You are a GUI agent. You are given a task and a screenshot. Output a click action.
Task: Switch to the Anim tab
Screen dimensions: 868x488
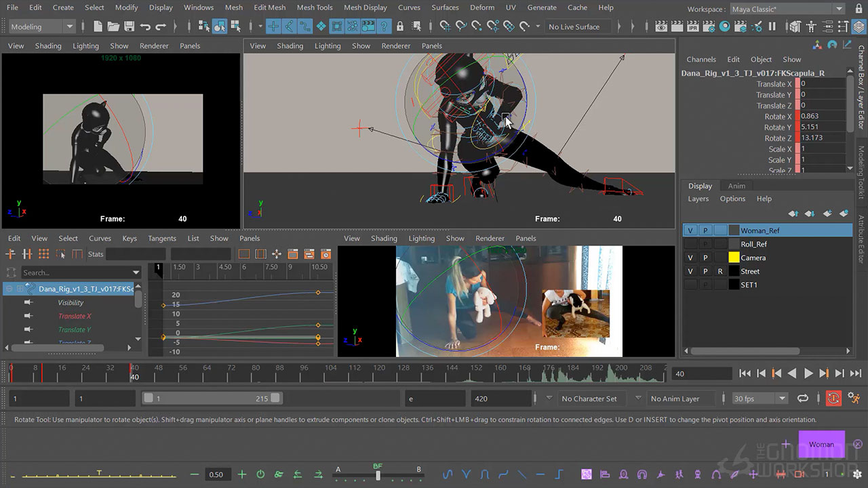[x=736, y=186]
